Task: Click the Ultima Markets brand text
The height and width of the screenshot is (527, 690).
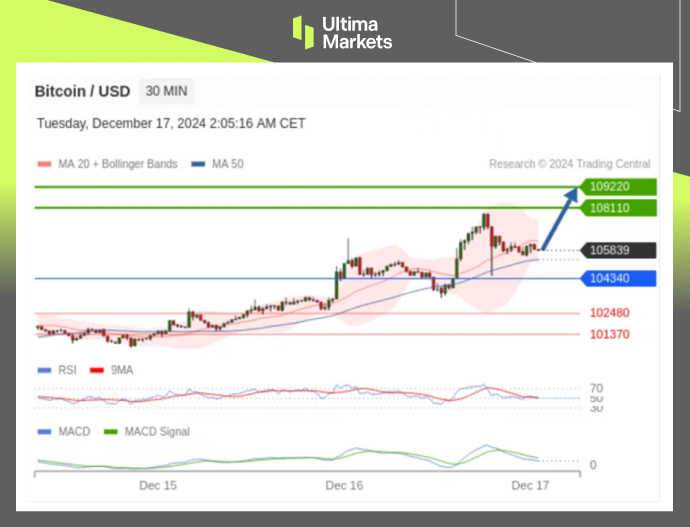Action: pyautogui.click(x=357, y=33)
